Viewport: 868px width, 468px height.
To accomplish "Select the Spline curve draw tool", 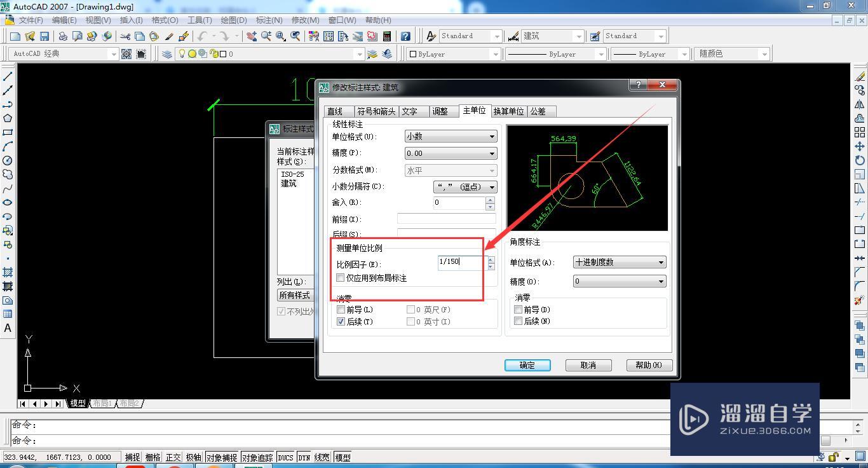I will coord(8,188).
